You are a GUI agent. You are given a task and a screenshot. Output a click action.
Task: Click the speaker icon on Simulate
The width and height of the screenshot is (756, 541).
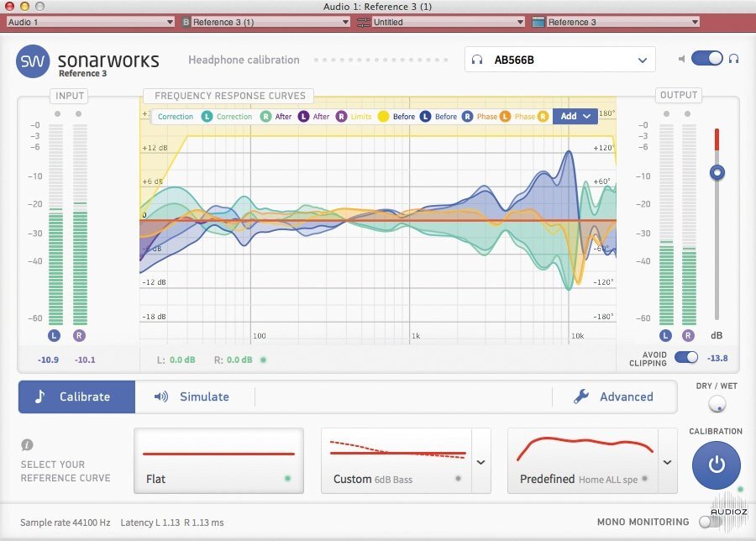click(x=161, y=397)
